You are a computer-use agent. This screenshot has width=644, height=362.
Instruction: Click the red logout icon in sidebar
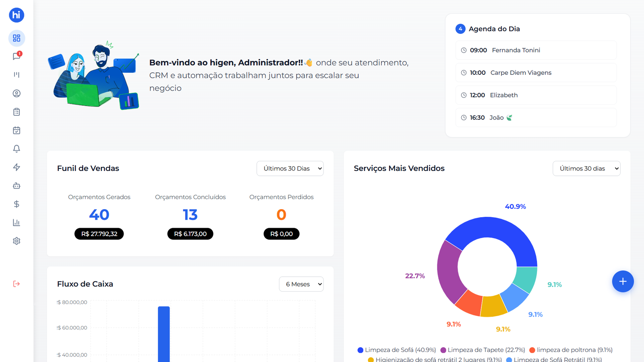click(x=17, y=284)
